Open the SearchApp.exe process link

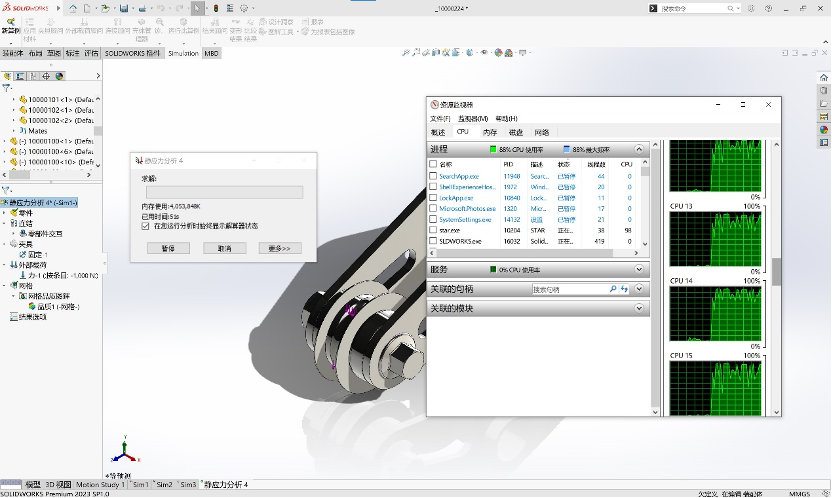coord(459,176)
